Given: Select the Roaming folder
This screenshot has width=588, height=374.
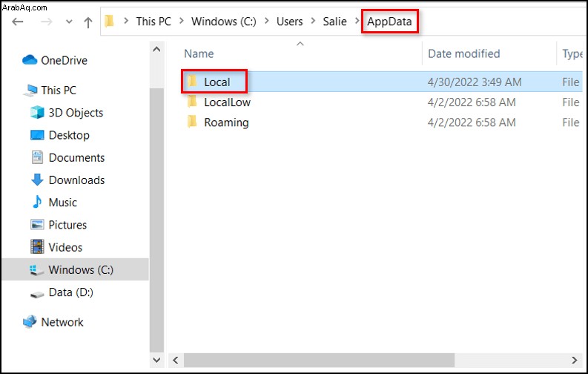Looking at the screenshot, I should pos(226,122).
